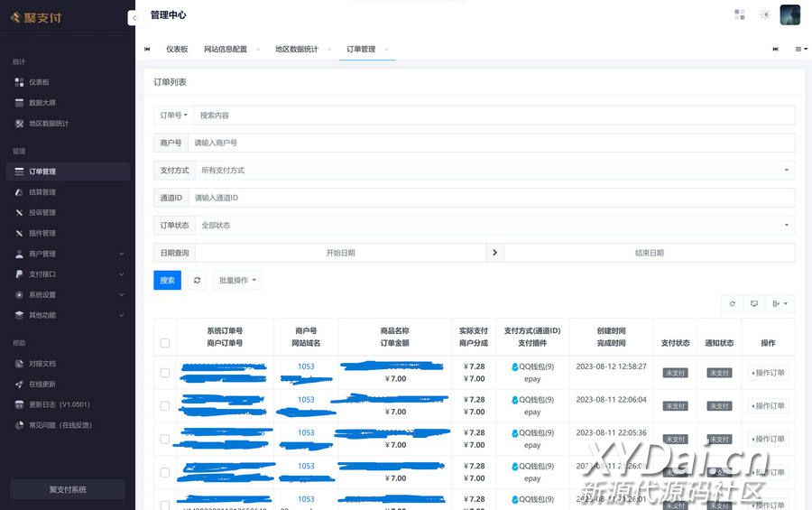Click the refresh icon next to search button
This screenshot has width=812, height=510.
[x=197, y=281]
